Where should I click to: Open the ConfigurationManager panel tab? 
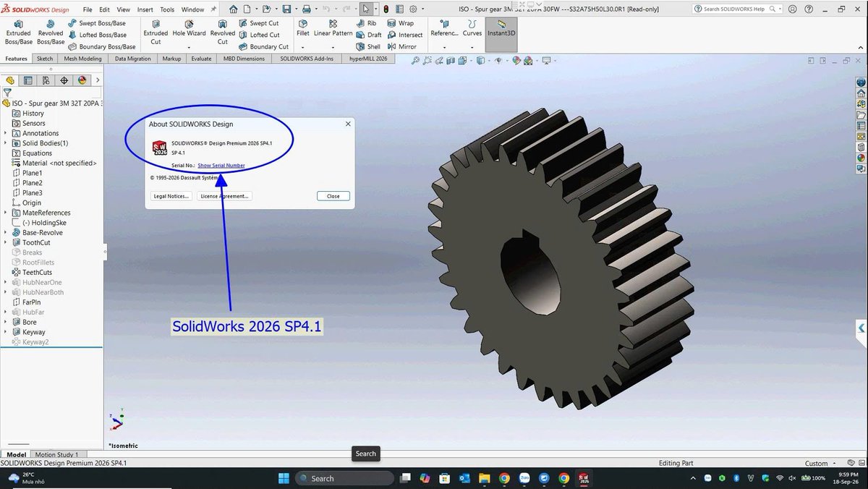pyautogui.click(x=46, y=80)
